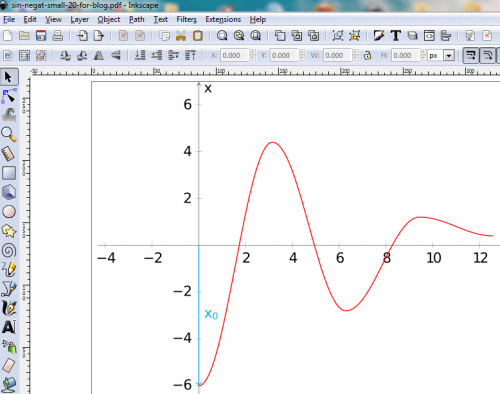Select the Pen Bezier tool
The height and width of the screenshot is (394, 500).
(x=9, y=289)
